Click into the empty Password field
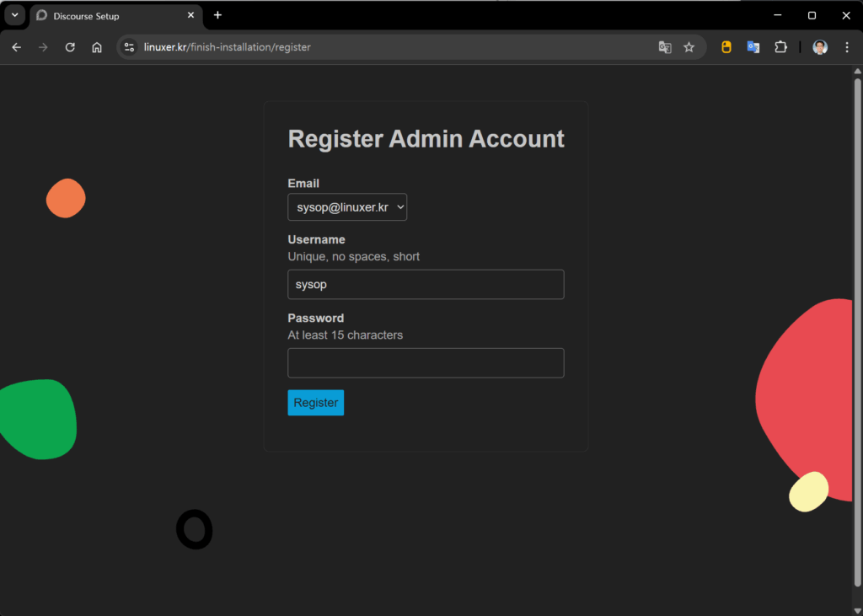 click(x=426, y=363)
